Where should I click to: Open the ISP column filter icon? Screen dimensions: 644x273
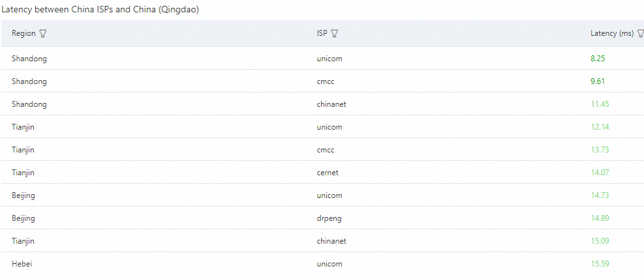coord(334,34)
